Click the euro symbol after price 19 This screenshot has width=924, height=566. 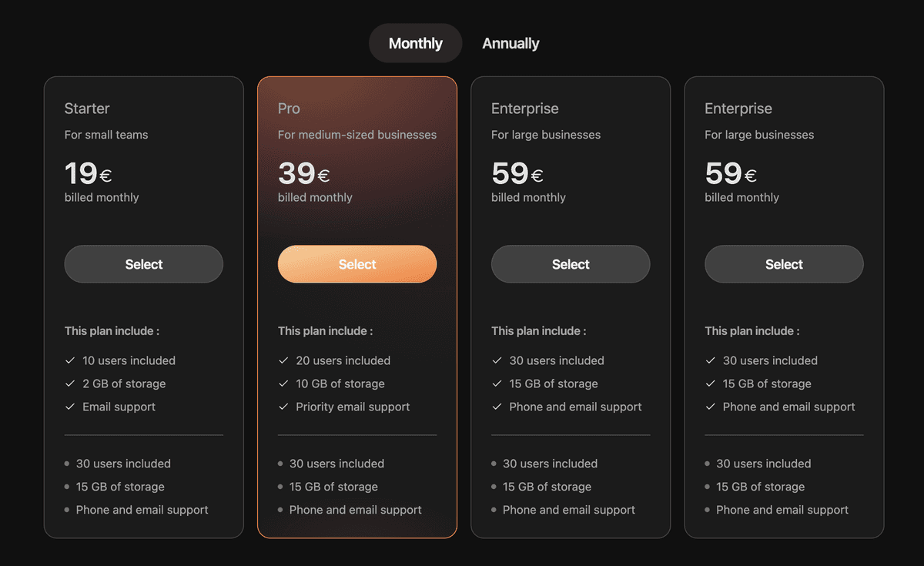pos(106,176)
